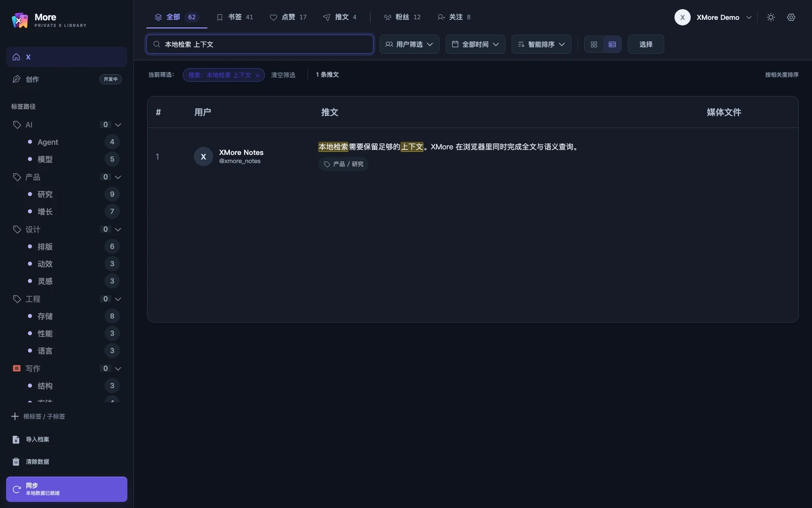Open XMore Notes user name
Image resolution: width=812 pixels, height=508 pixels.
pyautogui.click(x=241, y=152)
